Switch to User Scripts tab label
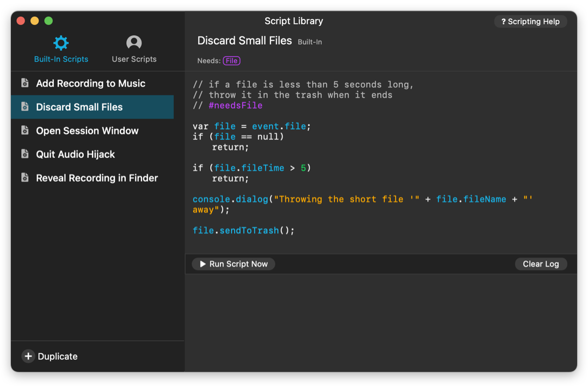Image resolution: width=588 pixels, height=392 pixels. pos(134,59)
